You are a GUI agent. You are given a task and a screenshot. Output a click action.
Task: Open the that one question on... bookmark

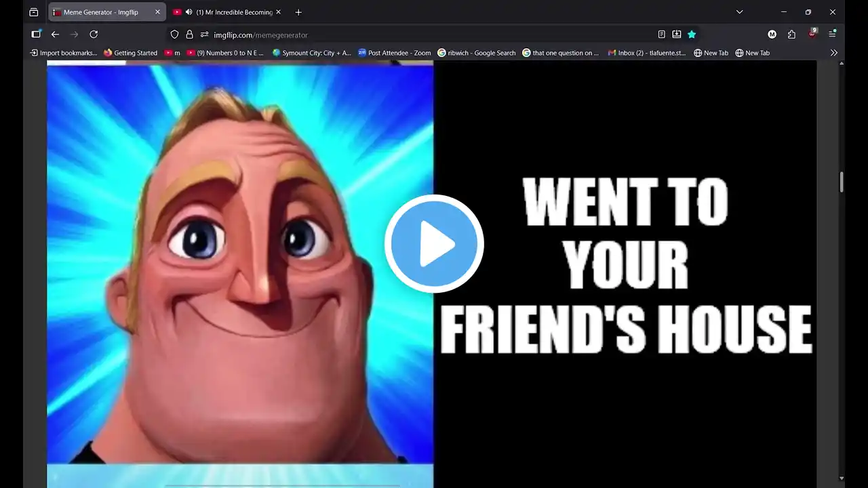tap(561, 53)
